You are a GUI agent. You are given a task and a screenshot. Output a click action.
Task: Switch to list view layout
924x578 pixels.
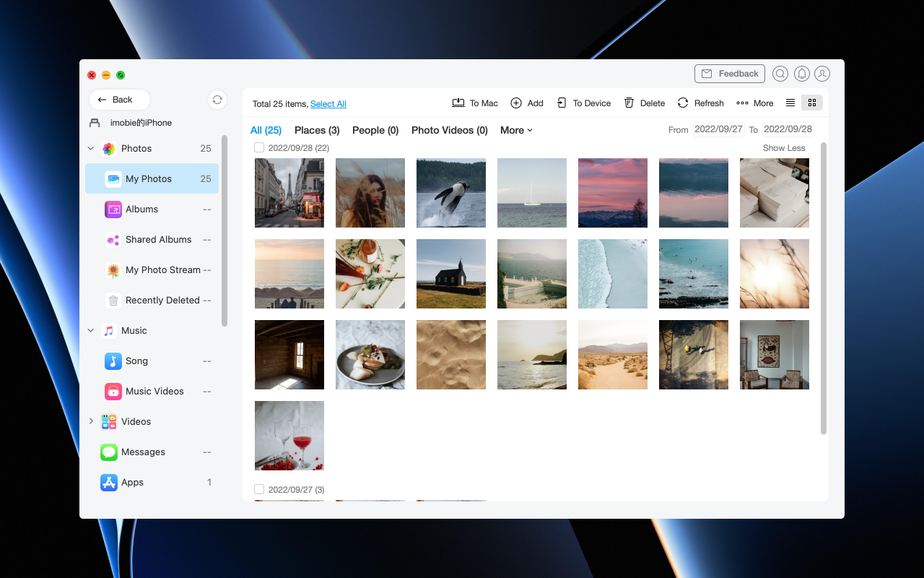[791, 103]
